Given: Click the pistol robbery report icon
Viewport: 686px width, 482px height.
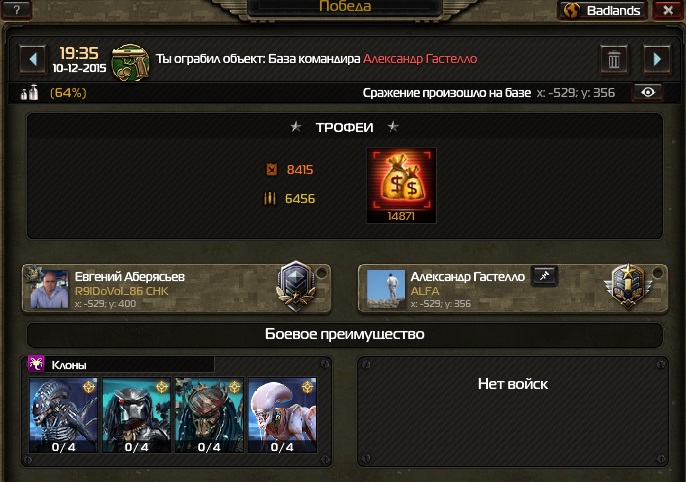Looking at the screenshot, I should pyautogui.click(x=130, y=63).
